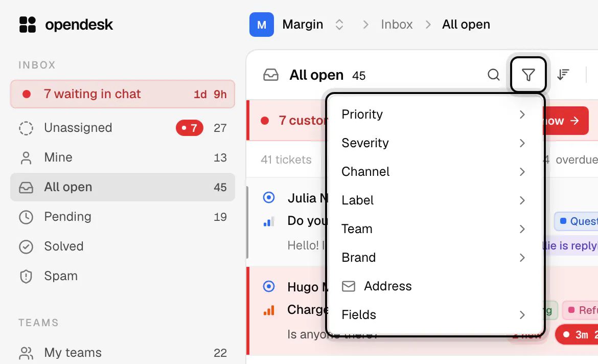Go to Solved inbox view
Screen dimensions: 598x364
click(123, 247)
